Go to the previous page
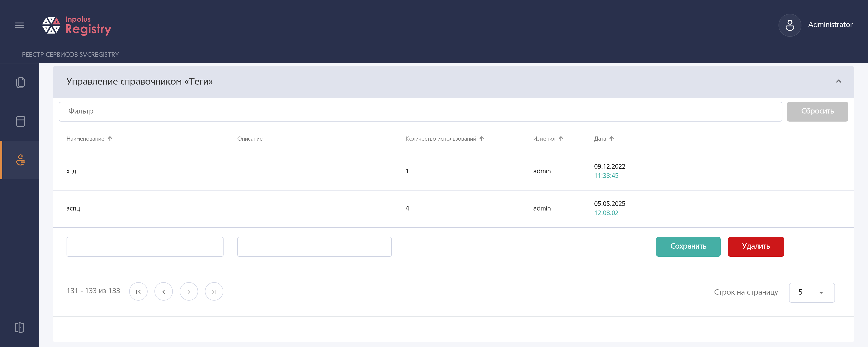 163,291
